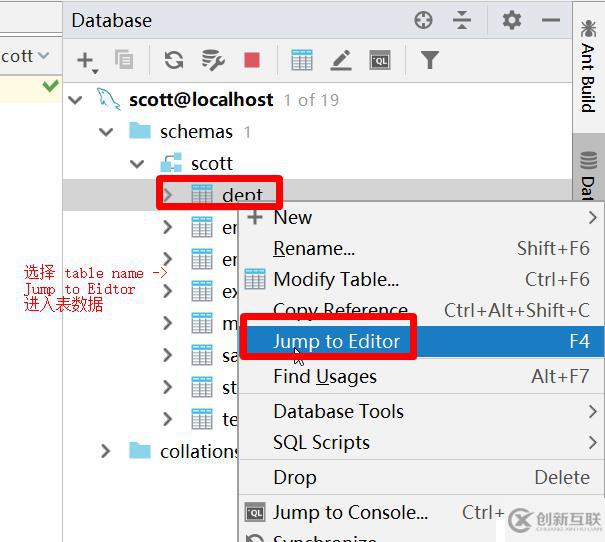Click the red Disconnect stop icon
This screenshot has height=542, width=605.
pyautogui.click(x=252, y=60)
